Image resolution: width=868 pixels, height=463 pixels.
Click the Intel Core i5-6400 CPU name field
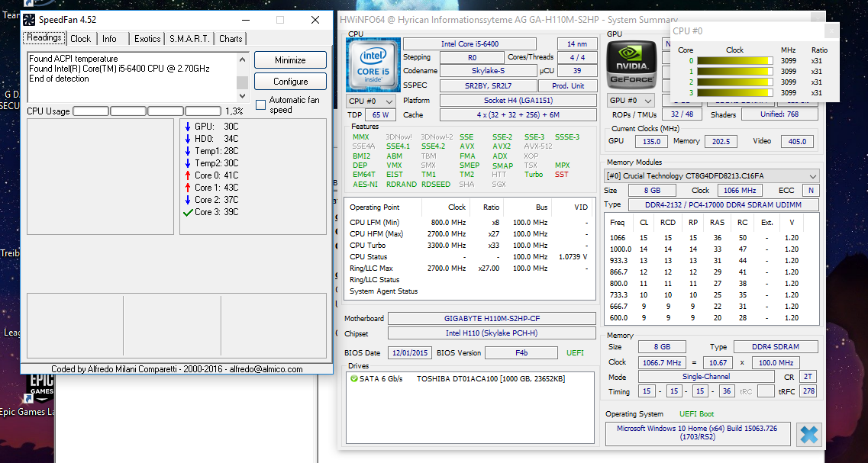click(x=469, y=43)
